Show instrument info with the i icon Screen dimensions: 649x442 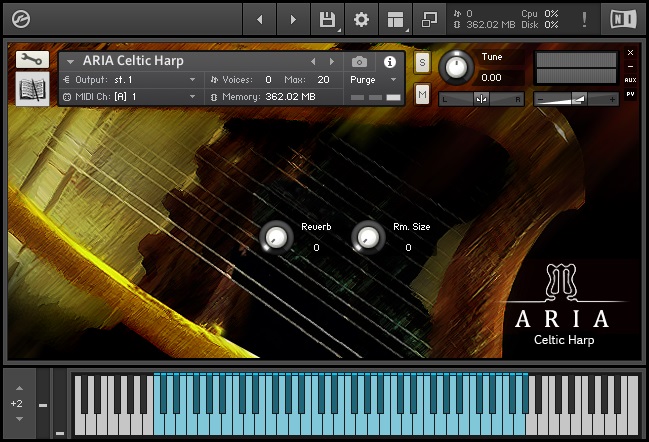[389, 62]
